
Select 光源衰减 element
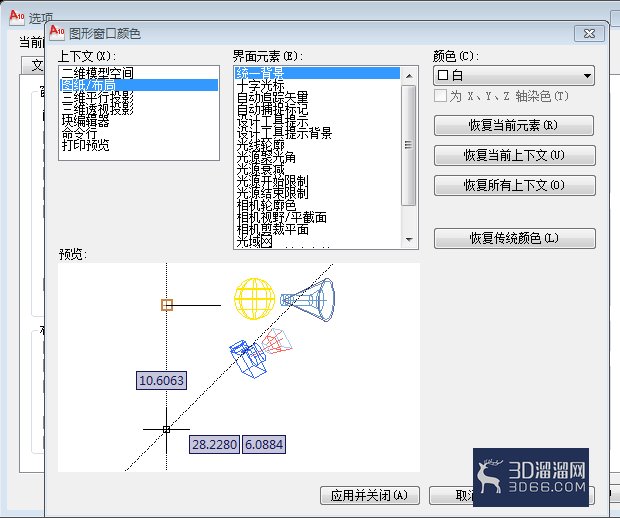(317, 169)
